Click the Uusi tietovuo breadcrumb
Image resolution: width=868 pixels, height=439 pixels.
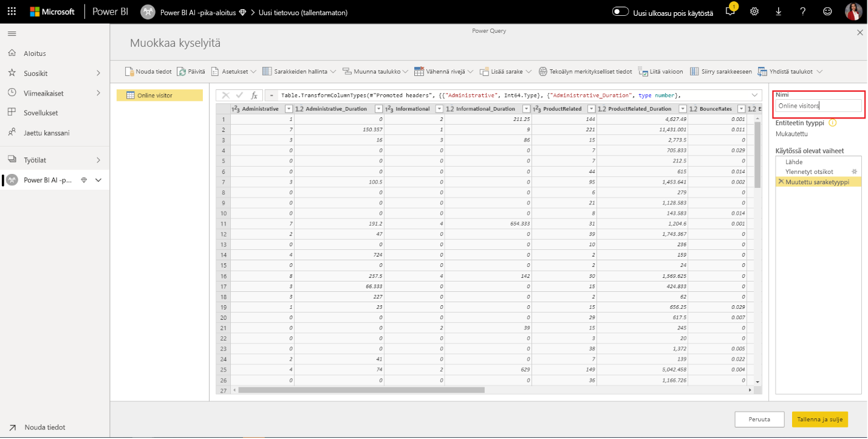(x=303, y=12)
